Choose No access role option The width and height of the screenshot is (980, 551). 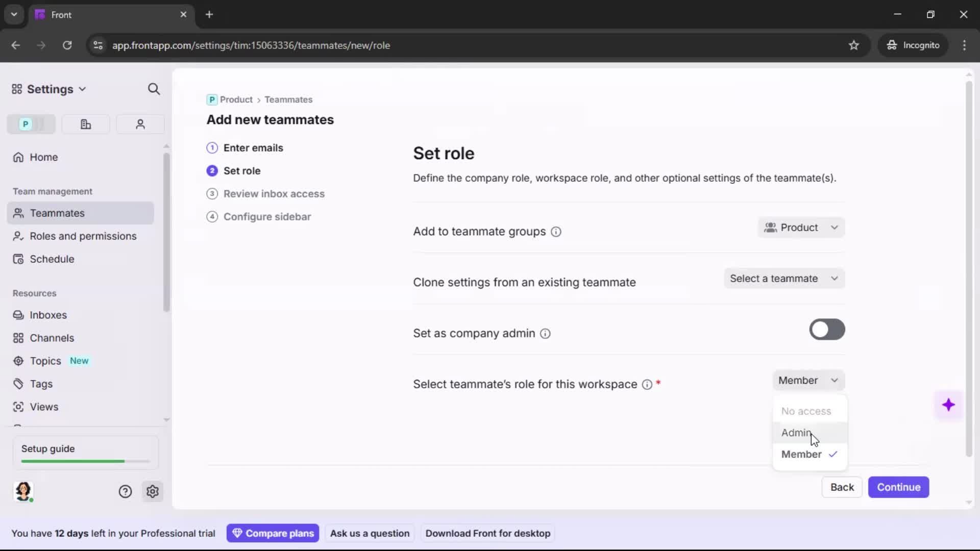[805, 411]
